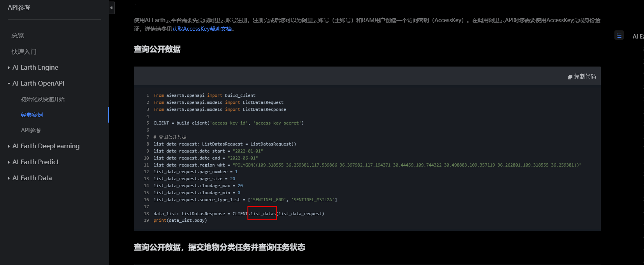Click the API参考 sidebar title
The height and width of the screenshot is (265, 644).
(x=19, y=7)
